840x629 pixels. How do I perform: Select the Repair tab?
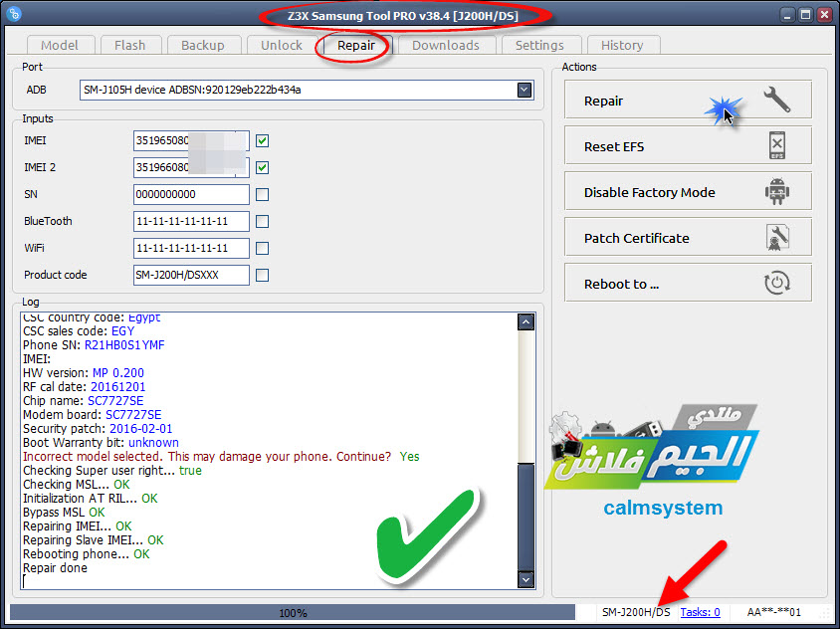[356, 46]
